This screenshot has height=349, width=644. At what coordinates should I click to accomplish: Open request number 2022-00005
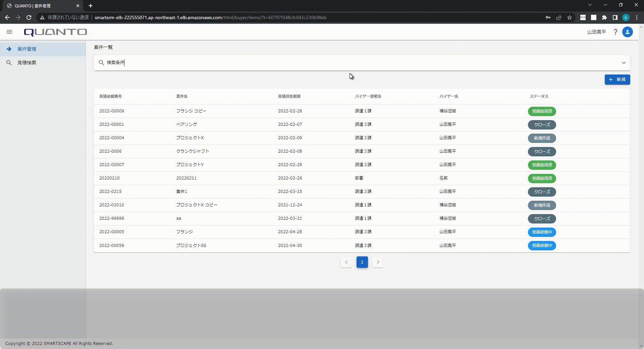point(111,232)
